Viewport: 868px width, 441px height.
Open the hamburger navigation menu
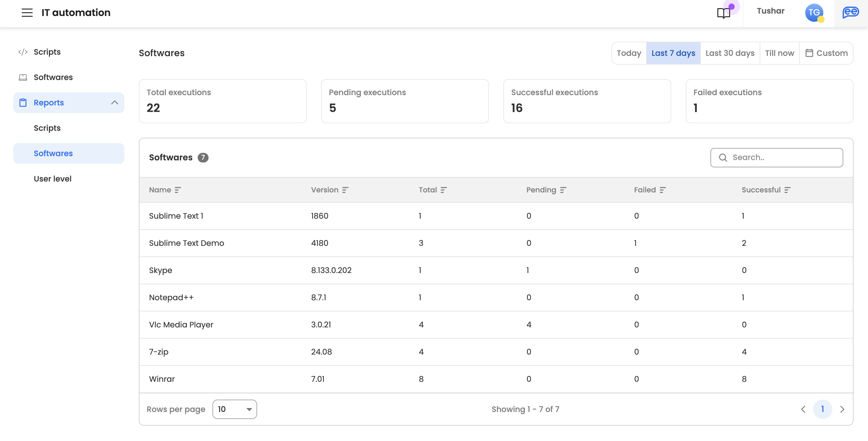point(27,13)
